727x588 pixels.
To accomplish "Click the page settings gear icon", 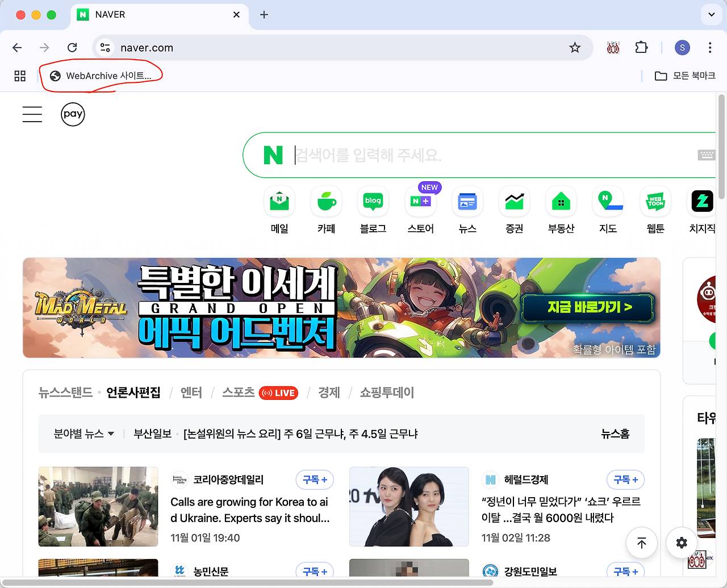I will (682, 543).
